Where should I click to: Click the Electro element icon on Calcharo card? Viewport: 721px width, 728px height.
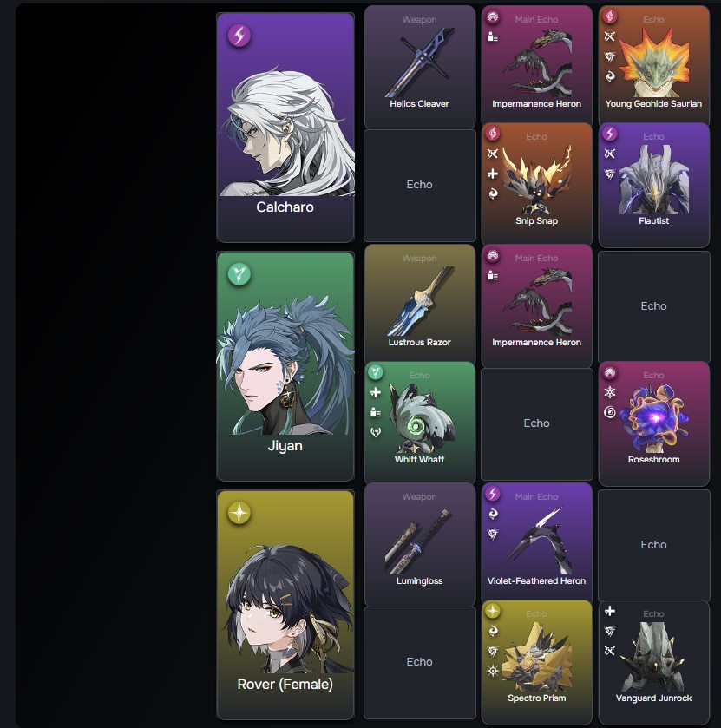coord(239,36)
